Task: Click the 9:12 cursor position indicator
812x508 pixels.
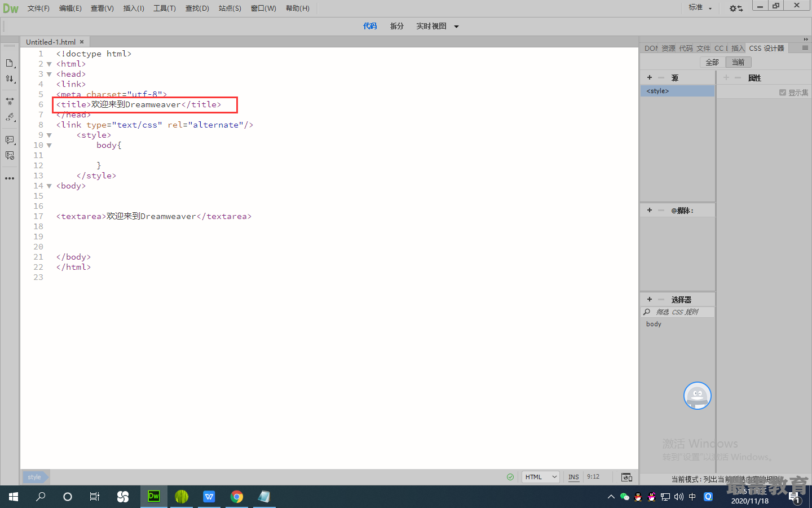Action: tap(593, 477)
